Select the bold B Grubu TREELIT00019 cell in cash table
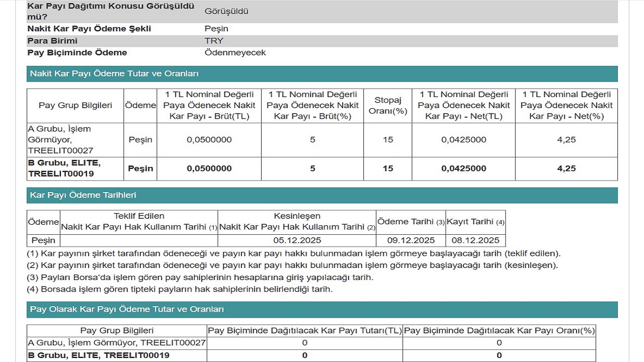This screenshot has width=644, height=362. pos(75,168)
